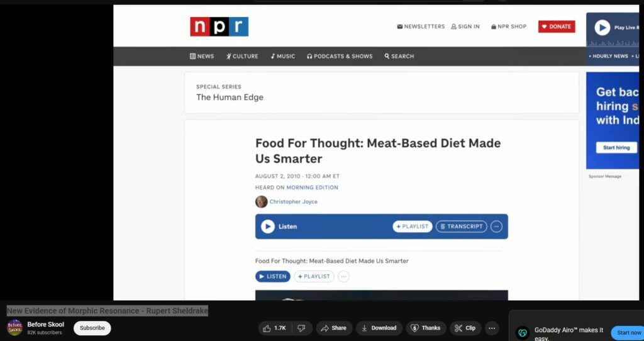Open the Clip scissors tool
The image size is (644, 341).
(x=465, y=328)
